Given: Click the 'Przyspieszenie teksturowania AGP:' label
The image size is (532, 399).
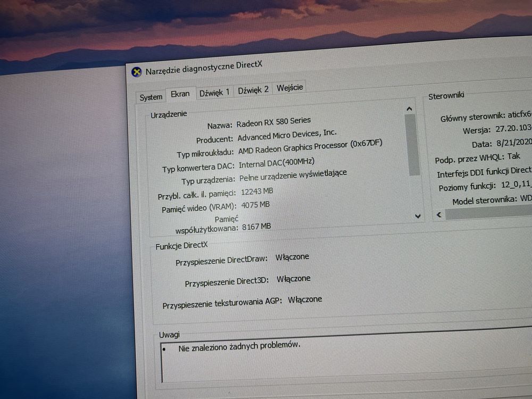Looking at the screenshot, I should coord(222,303).
